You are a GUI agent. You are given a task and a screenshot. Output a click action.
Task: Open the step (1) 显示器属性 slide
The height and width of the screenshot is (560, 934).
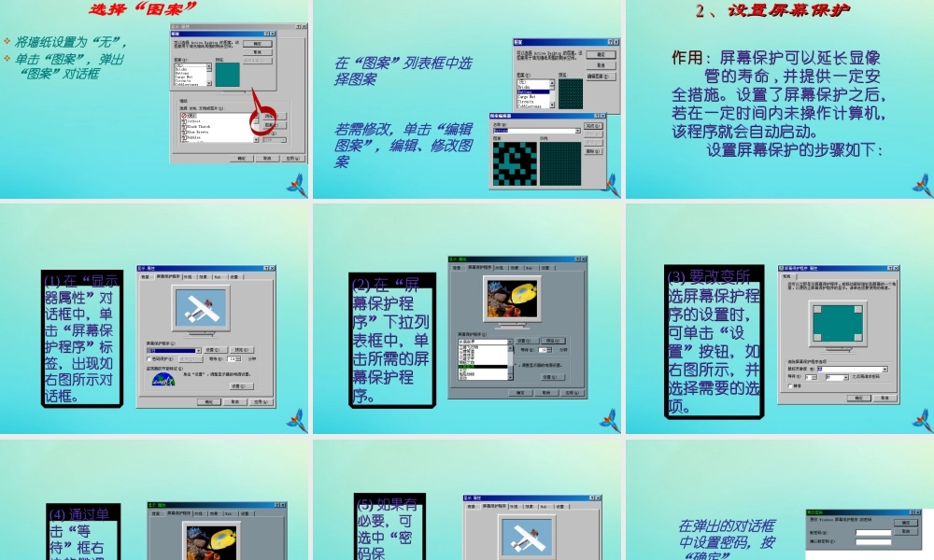click(x=154, y=318)
